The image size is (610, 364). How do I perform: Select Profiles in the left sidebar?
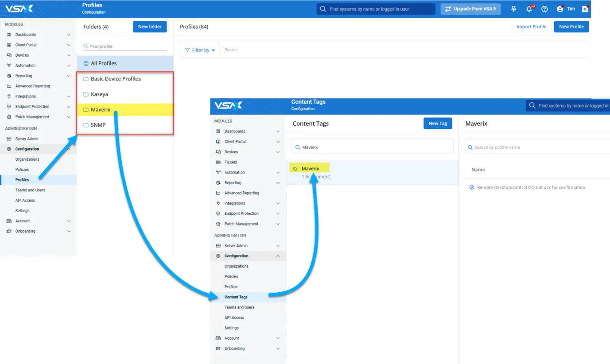22,180
